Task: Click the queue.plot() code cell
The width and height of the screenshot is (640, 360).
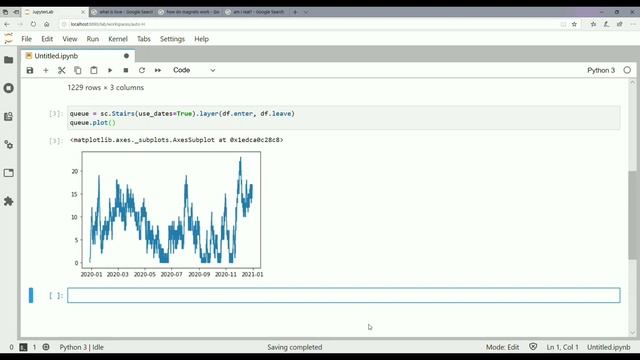Action: pos(344,118)
